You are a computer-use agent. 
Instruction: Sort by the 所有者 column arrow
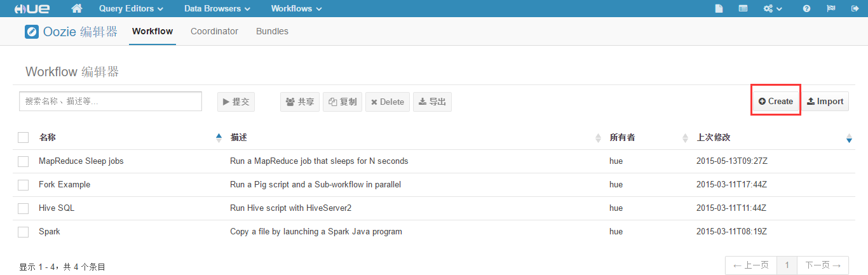685,138
